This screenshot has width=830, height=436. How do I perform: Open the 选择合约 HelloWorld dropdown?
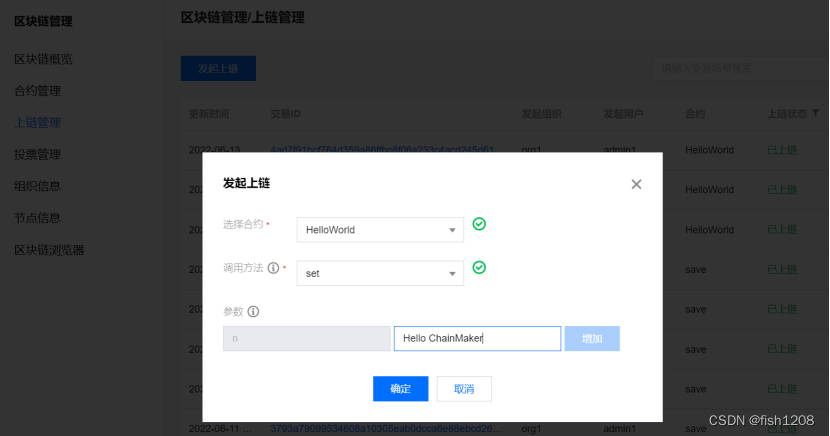380,230
